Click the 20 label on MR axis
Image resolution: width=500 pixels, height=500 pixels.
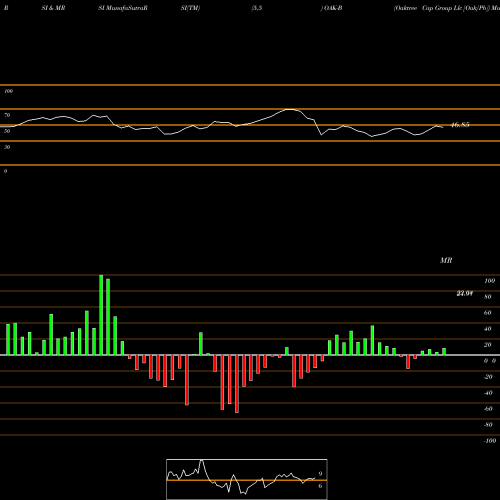[488, 345]
